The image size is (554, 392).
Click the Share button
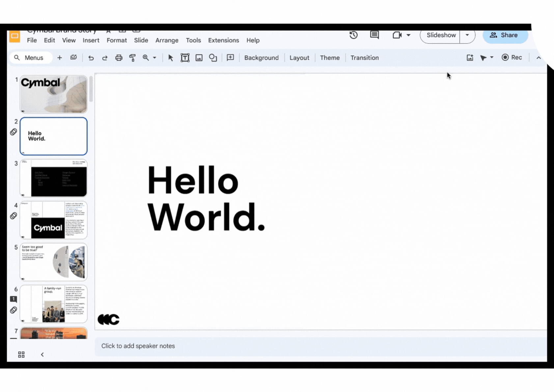click(505, 35)
